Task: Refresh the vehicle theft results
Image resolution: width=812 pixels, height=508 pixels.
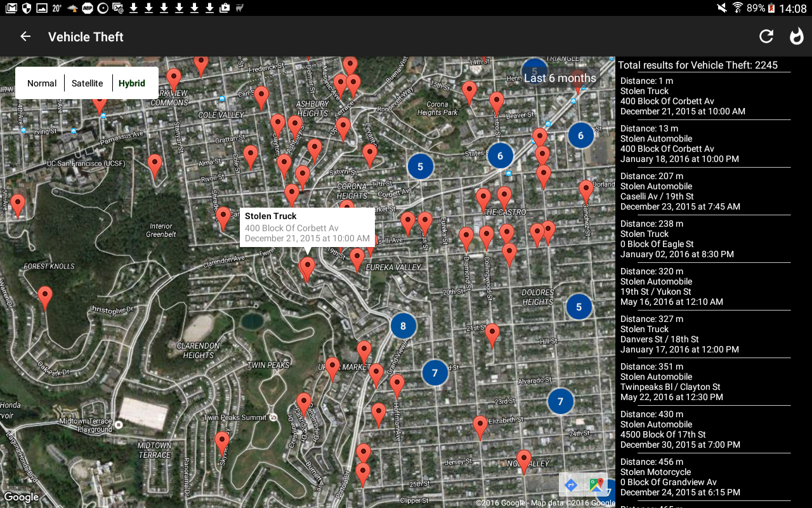Action: pos(766,37)
